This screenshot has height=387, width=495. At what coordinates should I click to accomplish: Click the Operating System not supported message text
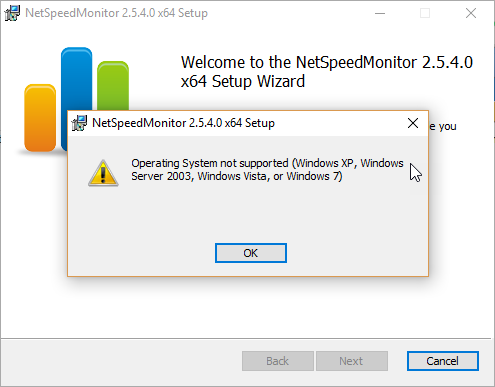[x=267, y=170]
